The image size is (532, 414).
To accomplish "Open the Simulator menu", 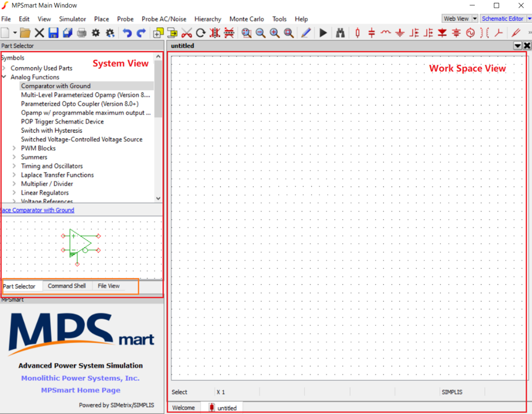I will point(72,19).
